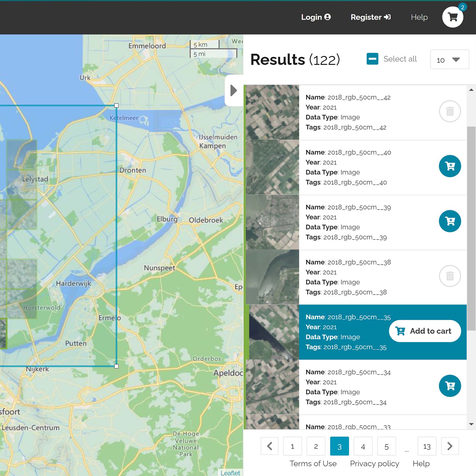Viewport: 476px width, 476px height.
Task: Add 2018_rgb_50cm__39 to cart
Action: [450, 221]
